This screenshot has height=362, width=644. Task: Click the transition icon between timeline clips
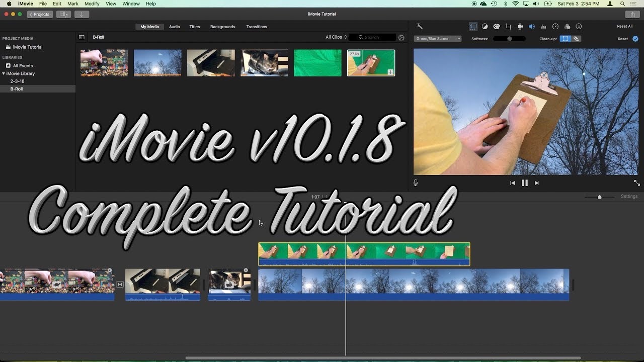pos(120,285)
